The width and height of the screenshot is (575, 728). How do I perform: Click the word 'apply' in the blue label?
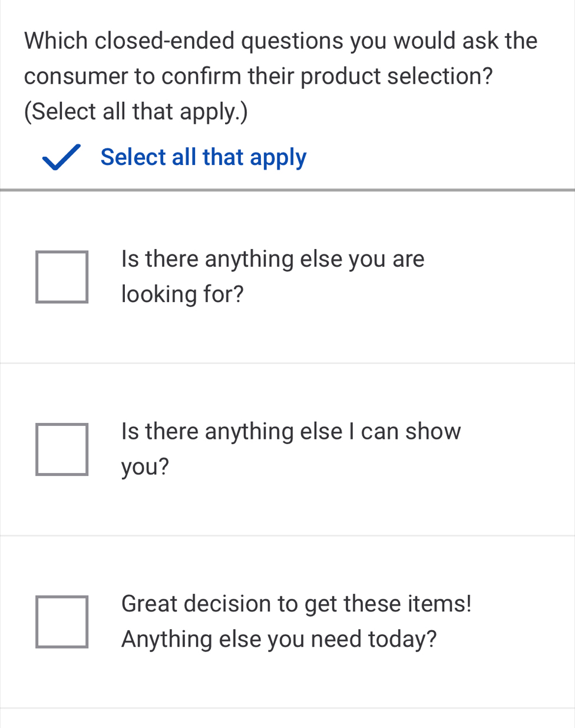(278, 158)
